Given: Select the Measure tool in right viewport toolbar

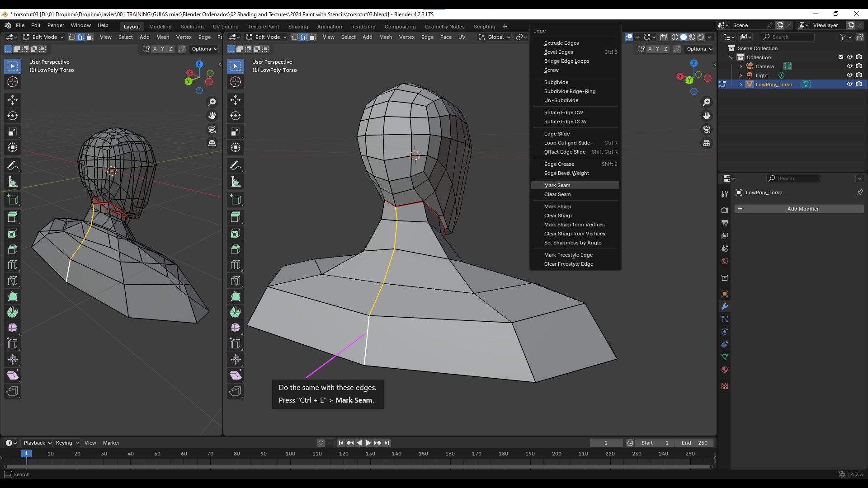Looking at the screenshot, I should [x=236, y=182].
